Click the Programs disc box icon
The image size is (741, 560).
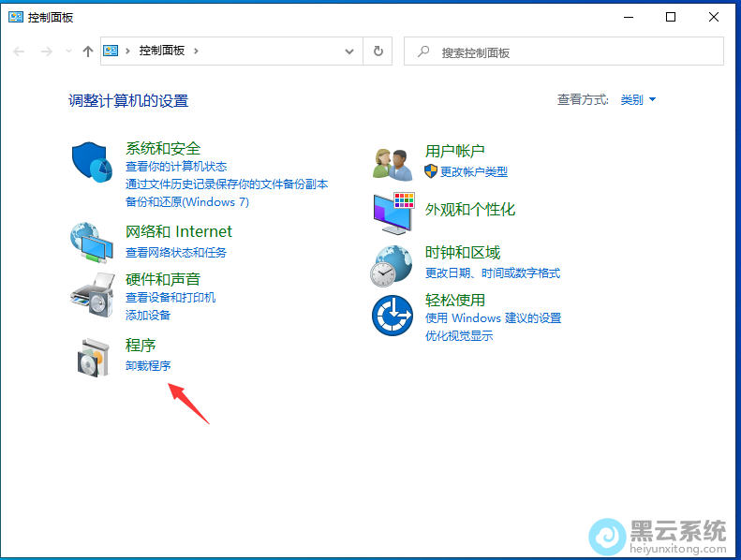tap(93, 356)
